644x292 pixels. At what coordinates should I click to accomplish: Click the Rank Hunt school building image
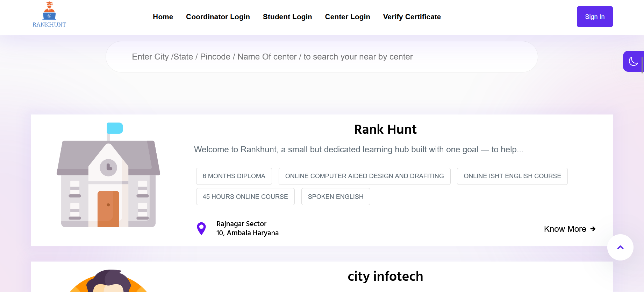(108, 175)
